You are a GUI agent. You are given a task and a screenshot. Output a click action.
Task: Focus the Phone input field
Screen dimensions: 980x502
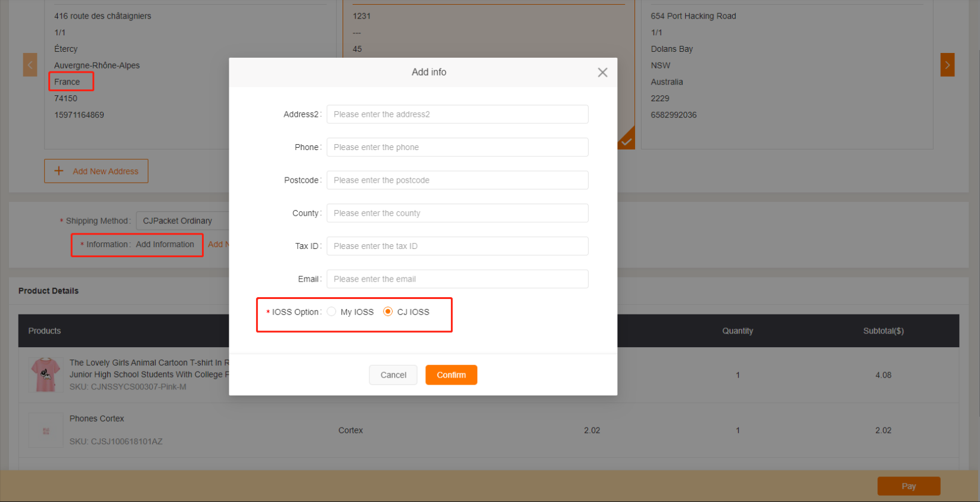[x=457, y=147]
